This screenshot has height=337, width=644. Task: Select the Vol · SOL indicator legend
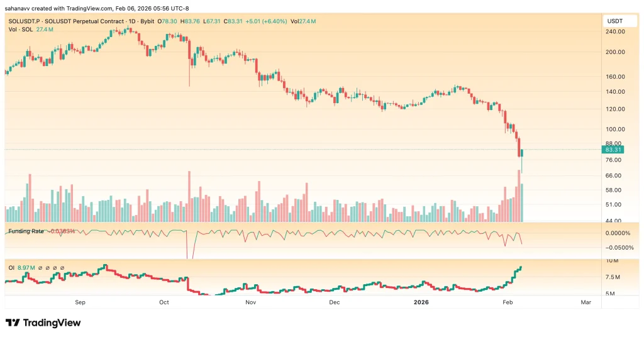click(23, 30)
